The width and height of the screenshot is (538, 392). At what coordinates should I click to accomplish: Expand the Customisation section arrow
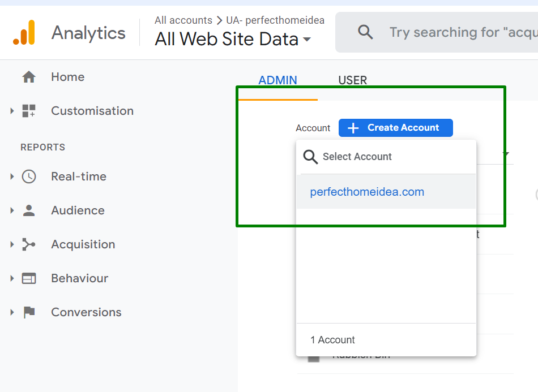(12, 111)
